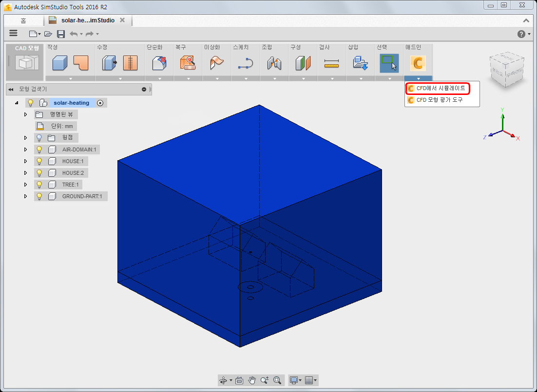Save the document with floppy icon
537x392 pixels.
tap(61, 34)
